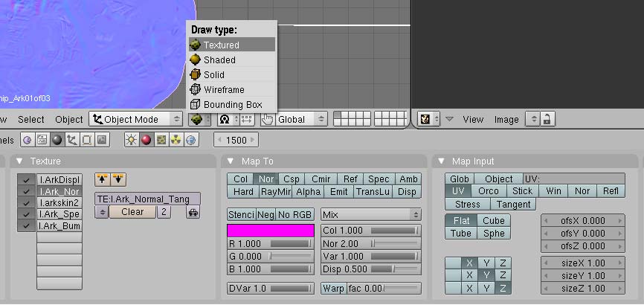The image size is (644, 305).
Task: Toggle the I.arkskin2 channel checkbox
Action: click(x=27, y=202)
